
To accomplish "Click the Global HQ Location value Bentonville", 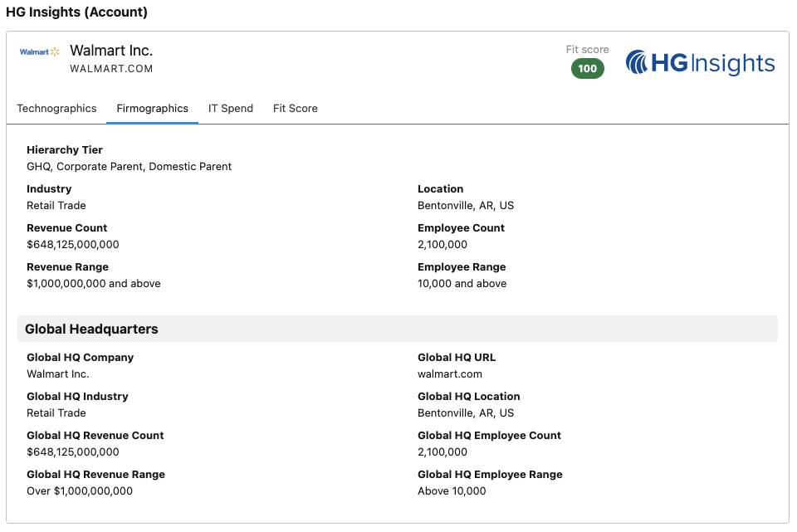I will pos(466,413).
